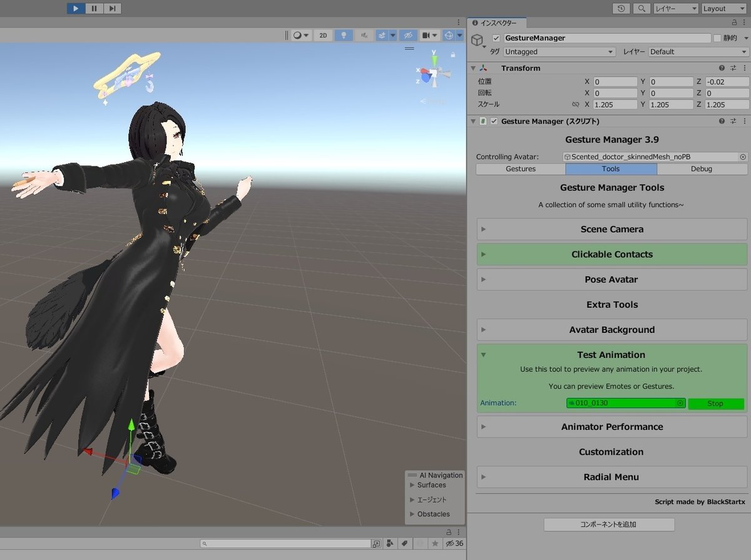Click the favorite star icon in the status bar
The image size is (751, 560).
click(434, 543)
